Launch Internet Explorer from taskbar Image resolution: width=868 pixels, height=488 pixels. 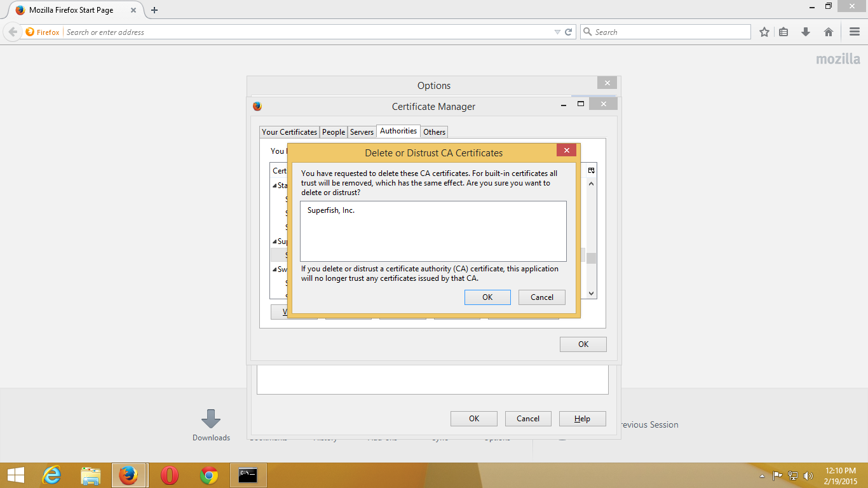(51, 475)
